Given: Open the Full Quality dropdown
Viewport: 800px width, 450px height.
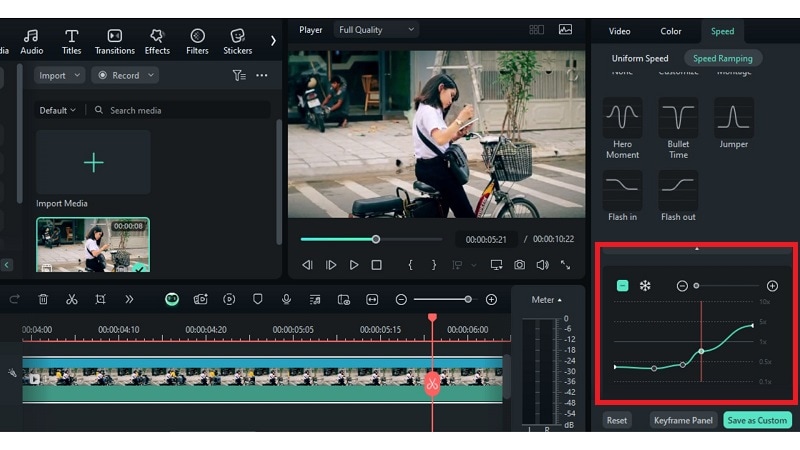Looking at the screenshot, I should [377, 30].
